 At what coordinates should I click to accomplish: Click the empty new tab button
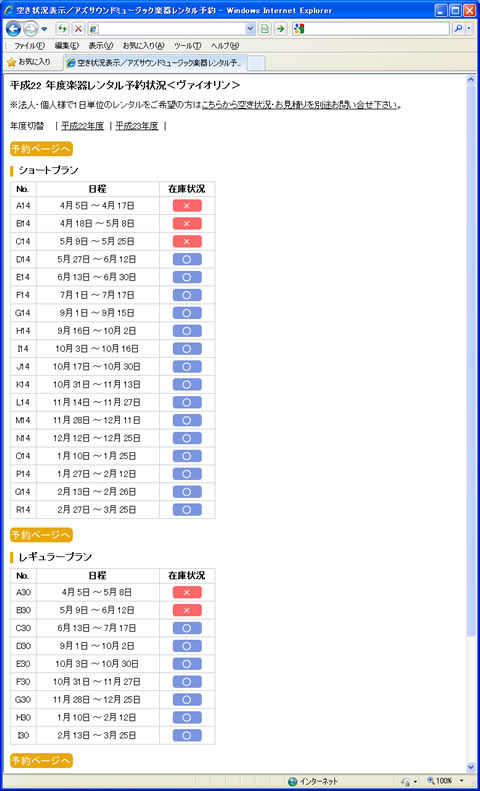(256, 63)
